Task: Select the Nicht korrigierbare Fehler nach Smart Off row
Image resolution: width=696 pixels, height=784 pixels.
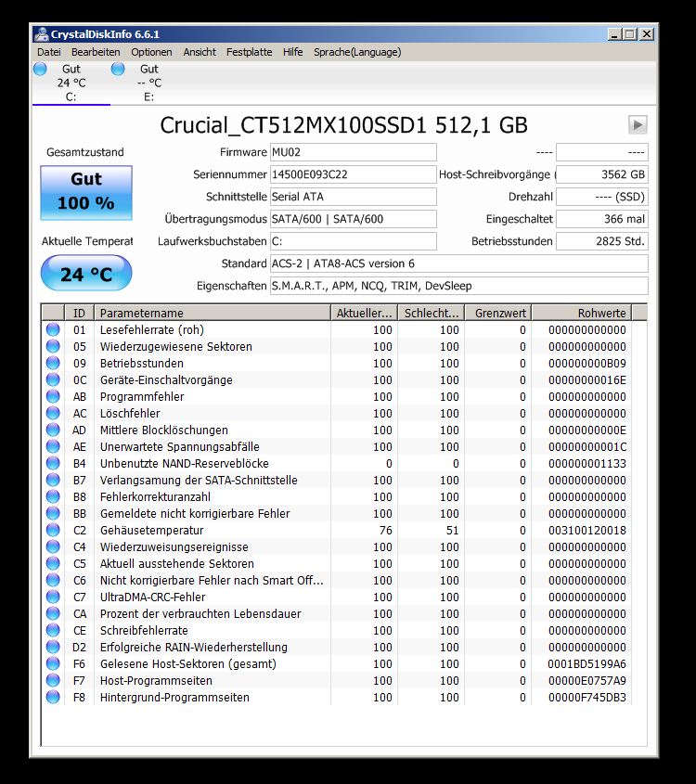Action: click(337, 580)
